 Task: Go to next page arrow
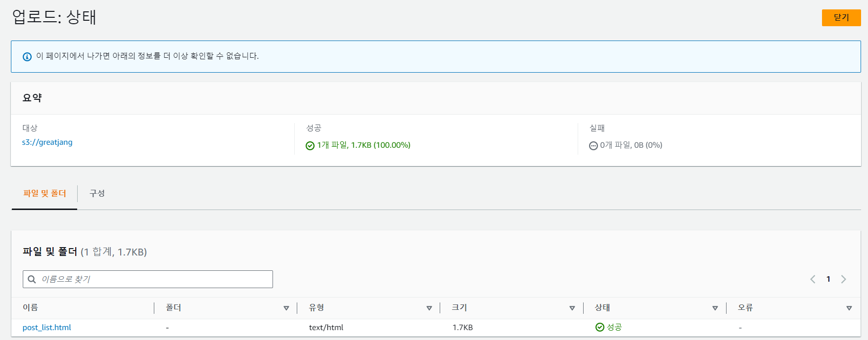click(844, 279)
